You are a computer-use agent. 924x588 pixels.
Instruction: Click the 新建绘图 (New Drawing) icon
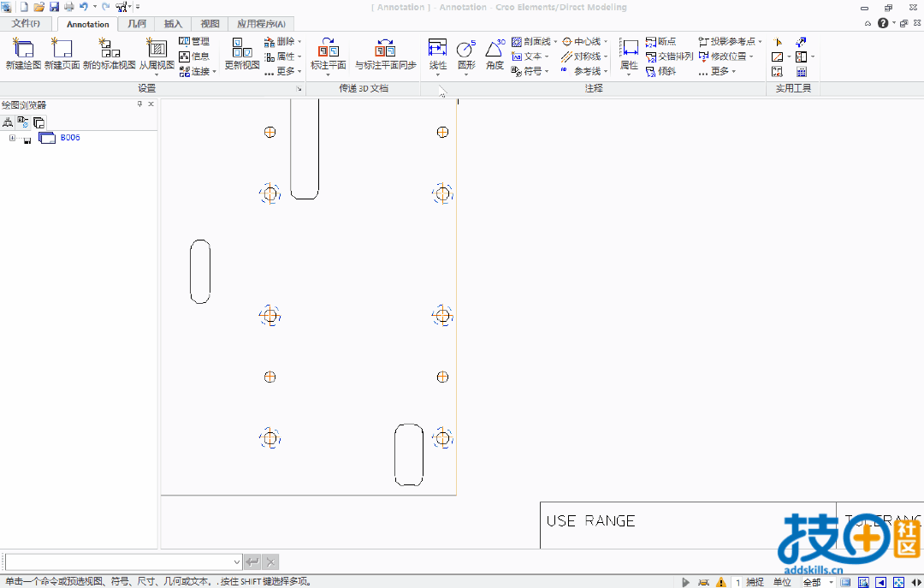coord(23,49)
